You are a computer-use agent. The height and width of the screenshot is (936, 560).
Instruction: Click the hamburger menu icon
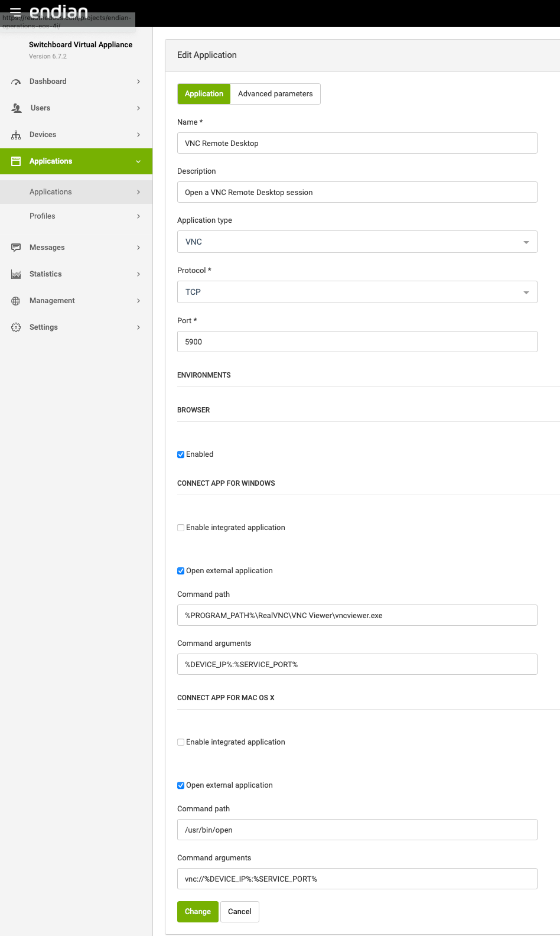tap(15, 11)
